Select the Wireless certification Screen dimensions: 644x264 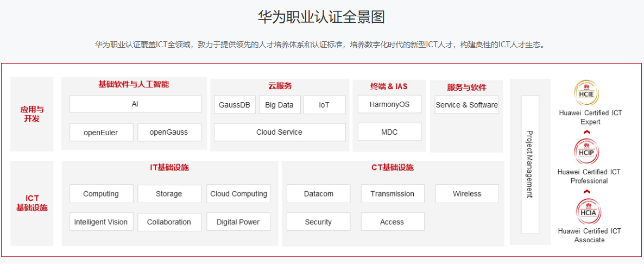click(x=467, y=194)
